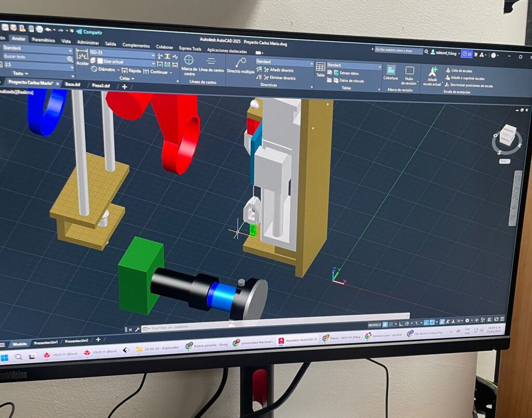This screenshot has height=418, width=532.
Task: Click the Acotar dimension tool icon
Action: point(82,56)
